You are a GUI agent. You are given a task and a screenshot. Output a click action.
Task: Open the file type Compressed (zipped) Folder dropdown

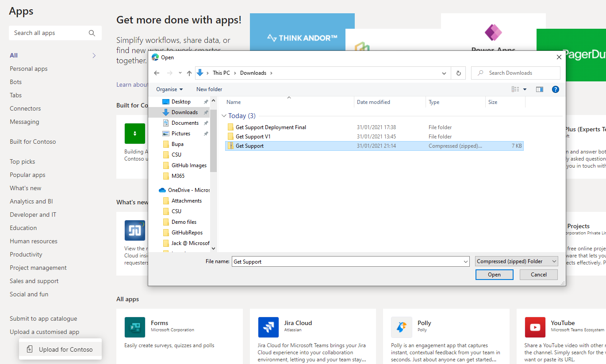click(x=517, y=261)
